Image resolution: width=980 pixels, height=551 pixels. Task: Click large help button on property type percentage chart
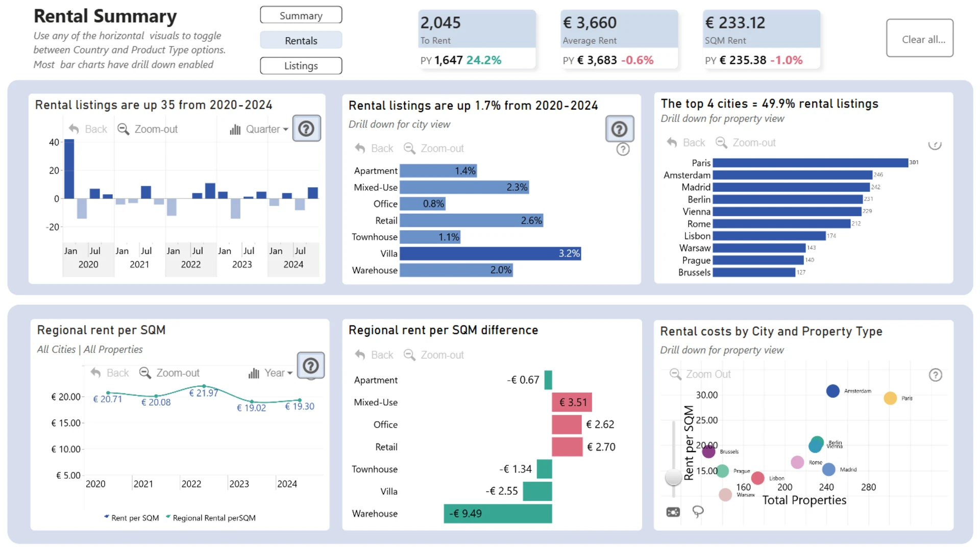tap(619, 129)
